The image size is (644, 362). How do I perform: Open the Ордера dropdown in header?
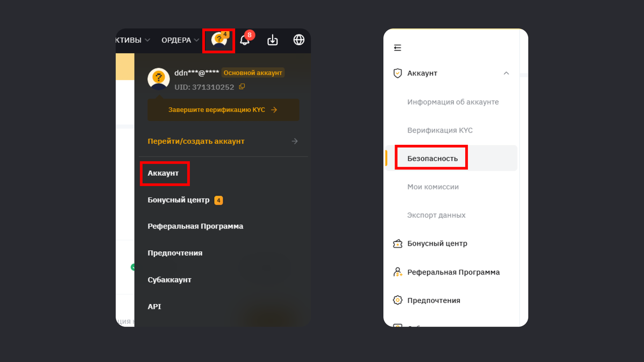(179, 40)
